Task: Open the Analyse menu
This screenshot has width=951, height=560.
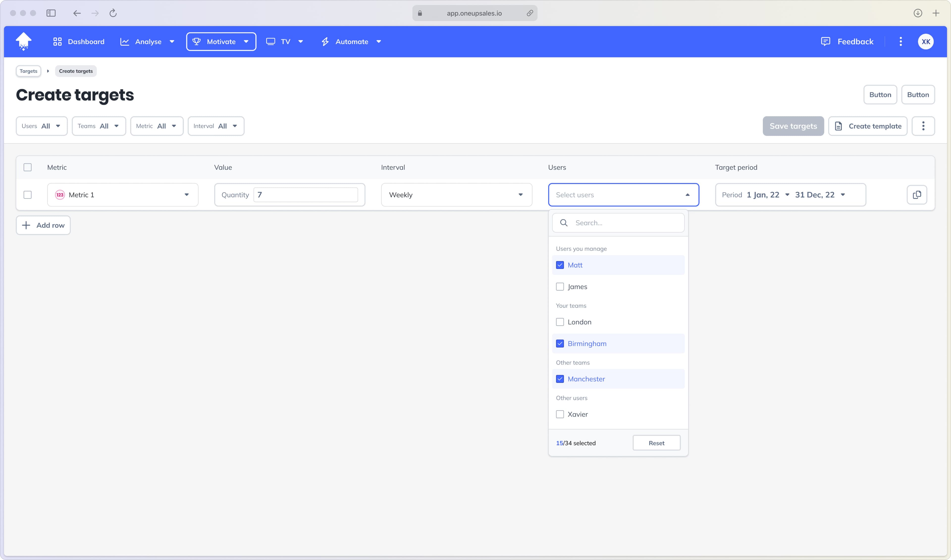Action: 147,42
